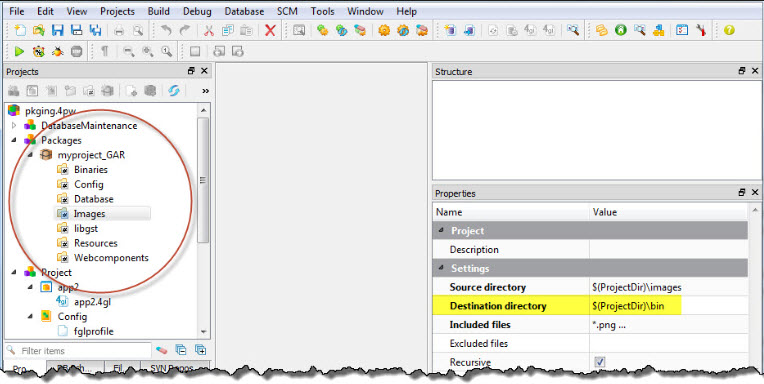Open the Debug menu

pyautogui.click(x=197, y=11)
